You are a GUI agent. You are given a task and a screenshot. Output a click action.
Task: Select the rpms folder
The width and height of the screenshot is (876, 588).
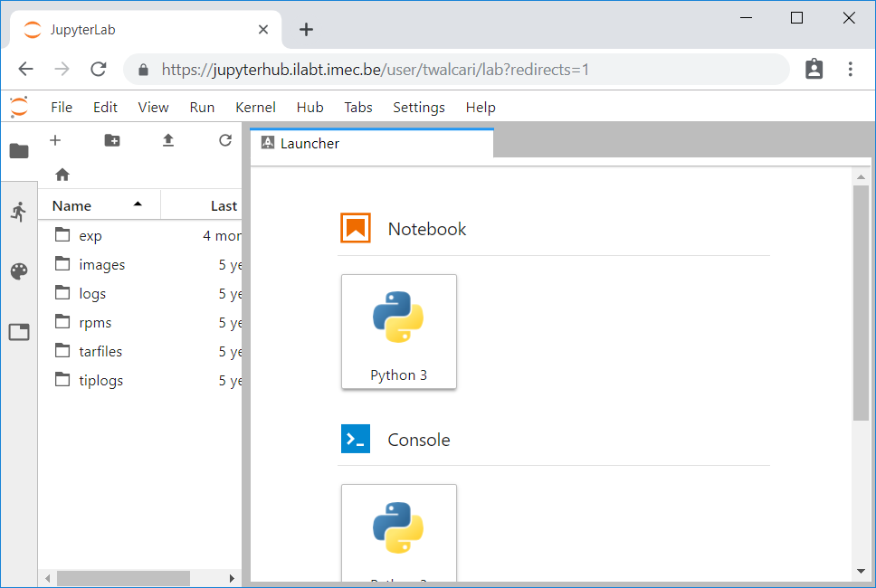coord(139,323)
